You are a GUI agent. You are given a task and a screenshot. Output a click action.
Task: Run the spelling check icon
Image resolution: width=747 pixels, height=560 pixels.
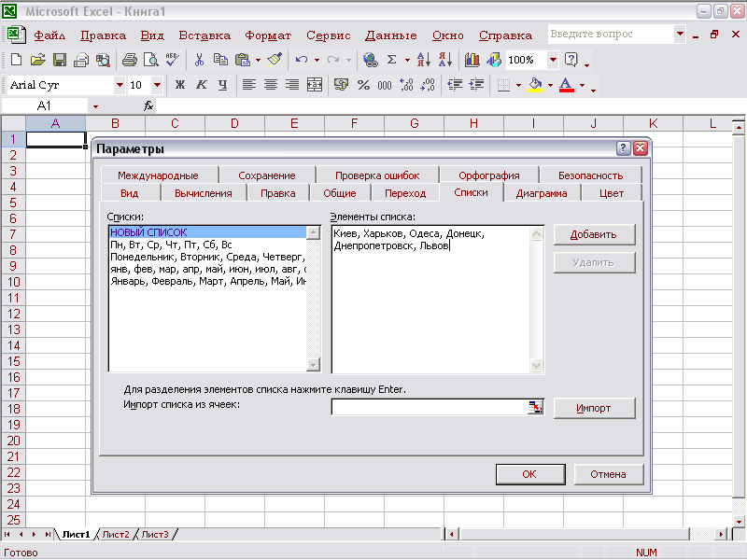[x=173, y=60]
